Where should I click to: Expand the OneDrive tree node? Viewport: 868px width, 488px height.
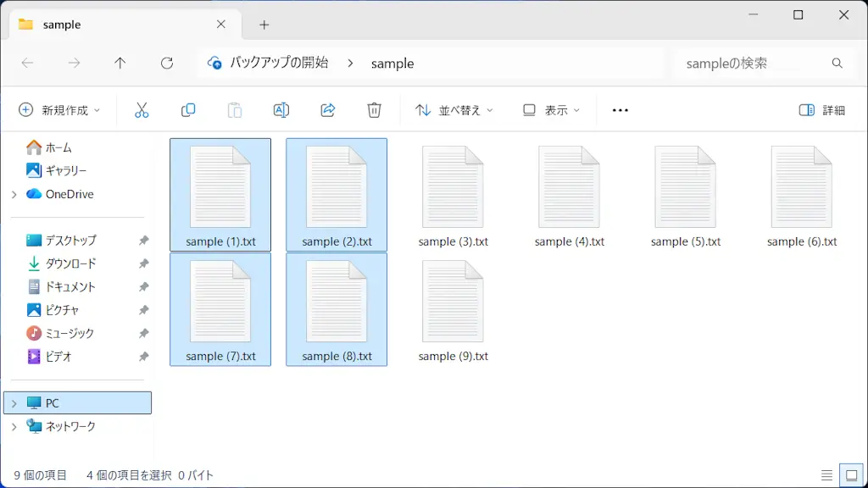[14, 194]
